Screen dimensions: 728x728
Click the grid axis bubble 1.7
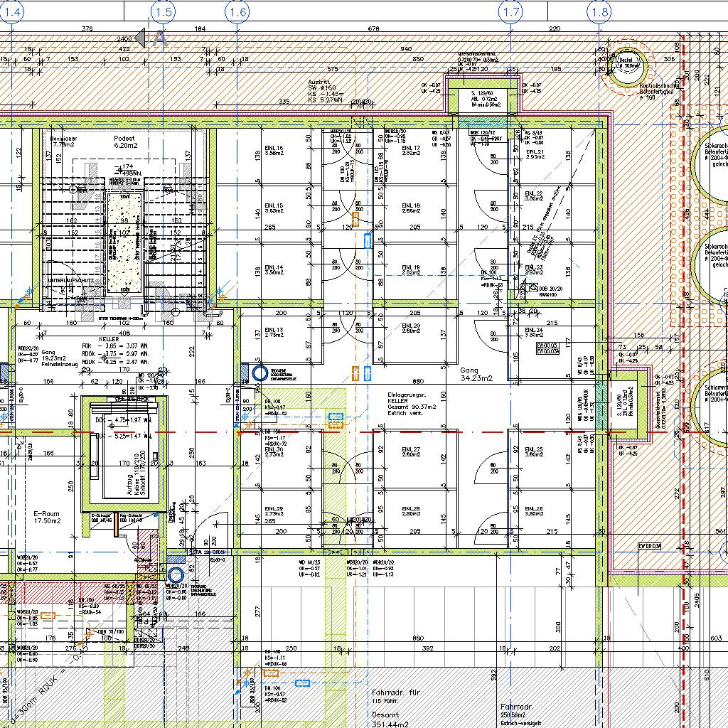511,11
